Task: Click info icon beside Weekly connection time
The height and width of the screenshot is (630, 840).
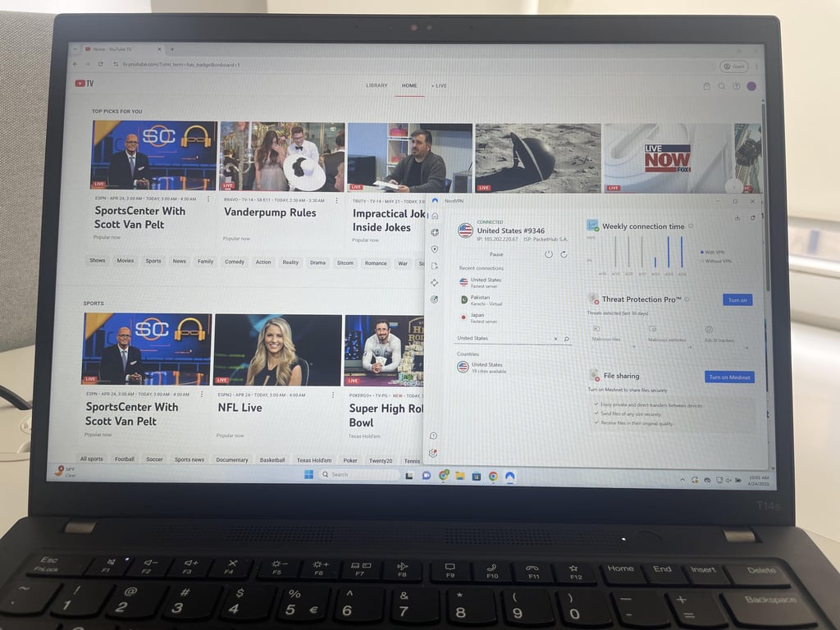Action: (691, 226)
